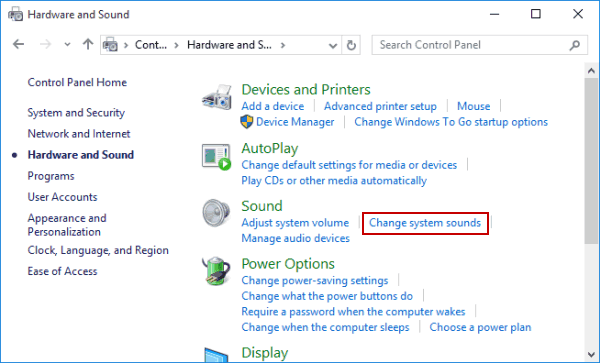Select Hardware and Sound in sidebar
Screen dimensions: 600x363
81,155
